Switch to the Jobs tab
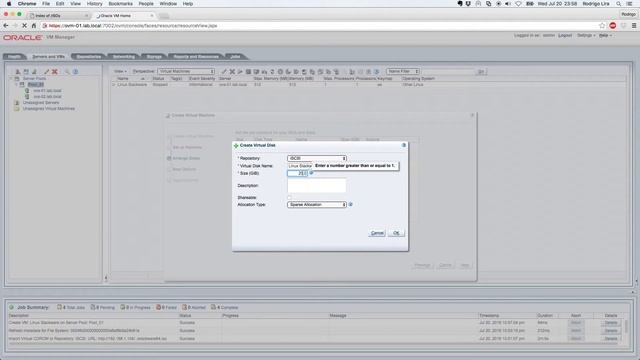Viewport: 640px width, 360px height. click(x=236, y=56)
